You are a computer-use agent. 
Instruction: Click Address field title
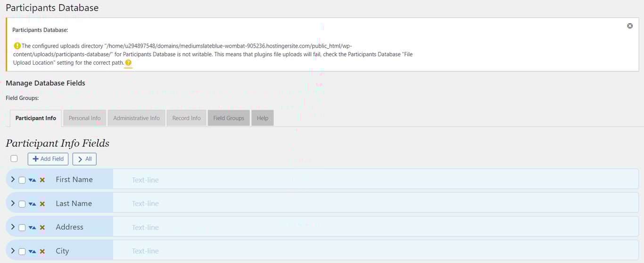coord(69,227)
